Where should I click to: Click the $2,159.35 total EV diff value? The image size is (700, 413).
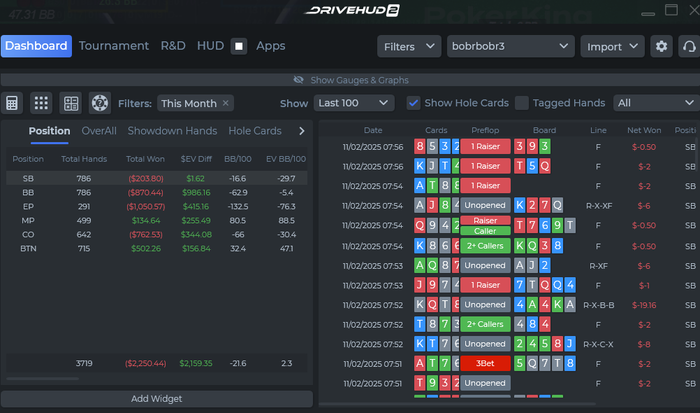tap(196, 363)
